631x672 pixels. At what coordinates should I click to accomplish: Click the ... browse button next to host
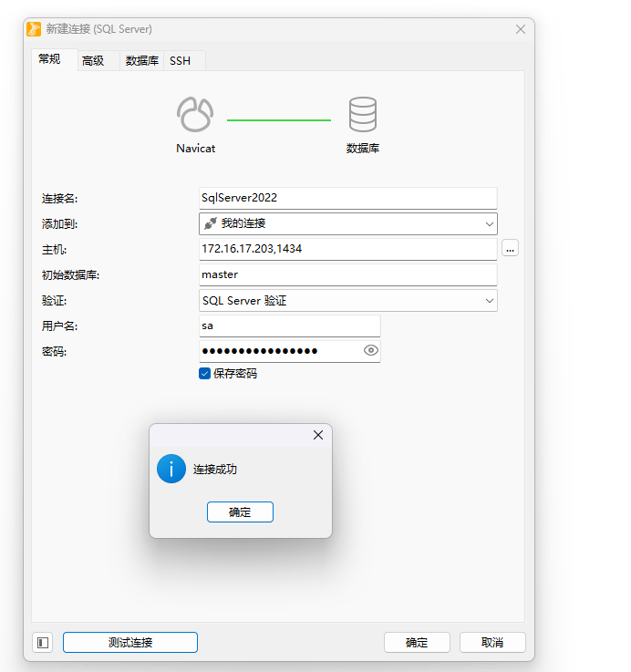click(x=510, y=248)
